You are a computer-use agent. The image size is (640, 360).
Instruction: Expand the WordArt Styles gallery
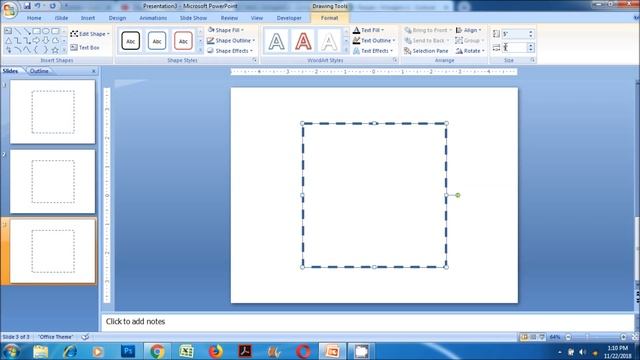(x=346, y=50)
